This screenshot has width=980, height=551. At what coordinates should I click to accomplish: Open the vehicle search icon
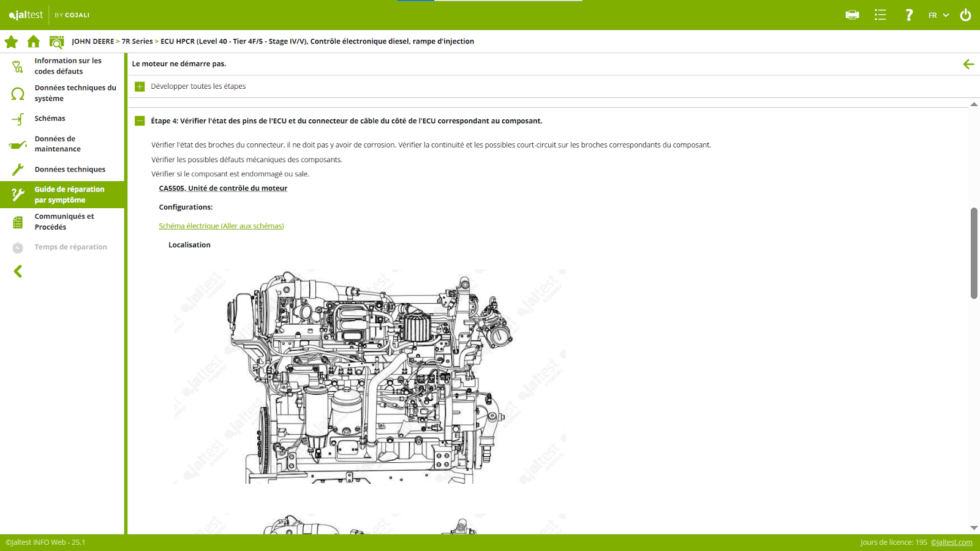(x=56, y=42)
